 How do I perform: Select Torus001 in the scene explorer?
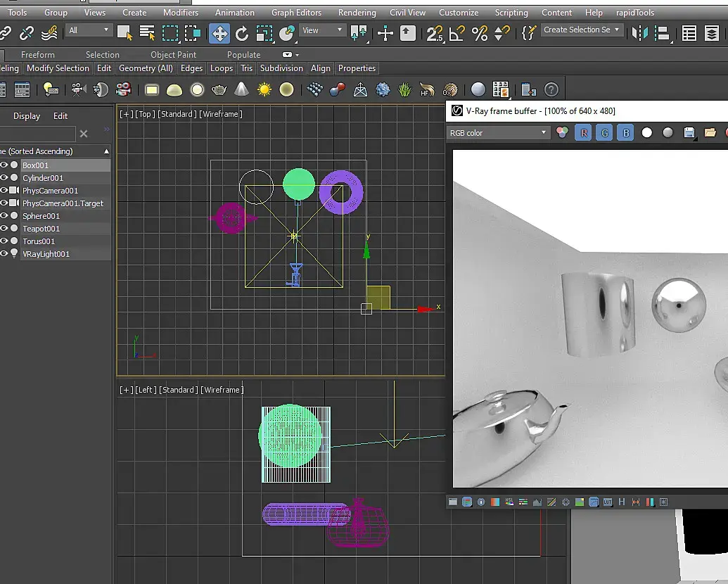pyautogui.click(x=39, y=241)
